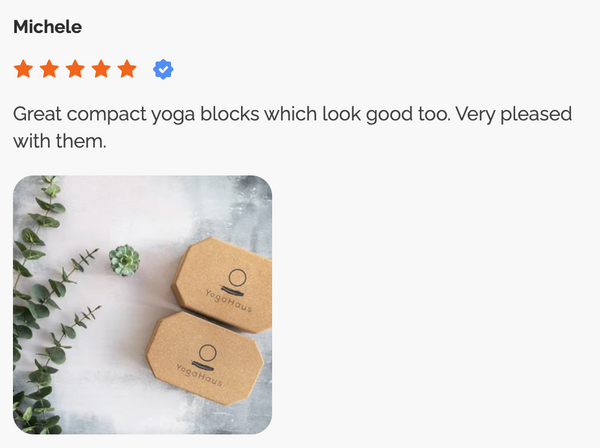Image resolution: width=600 pixels, height=448 pixels.
Task: Select the fourth rating star
Action: [101, 69]
